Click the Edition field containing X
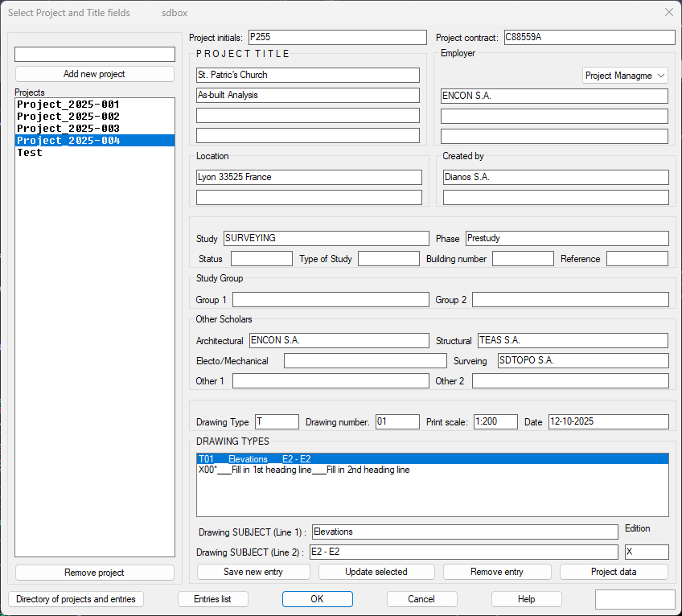682x616 pixels. [647, 552]
